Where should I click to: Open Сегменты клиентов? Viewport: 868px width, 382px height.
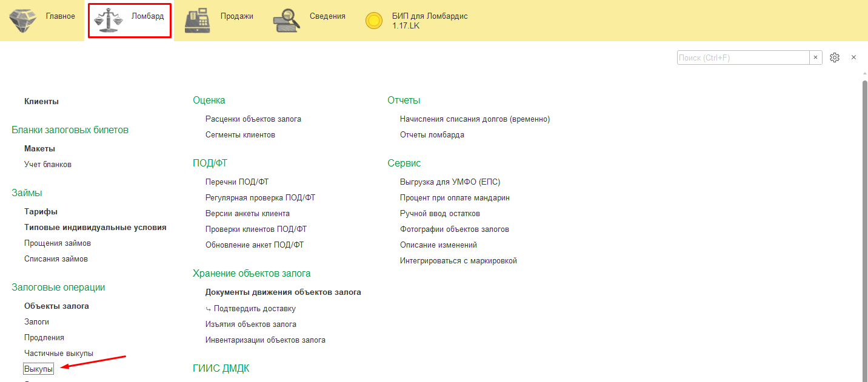240,135
